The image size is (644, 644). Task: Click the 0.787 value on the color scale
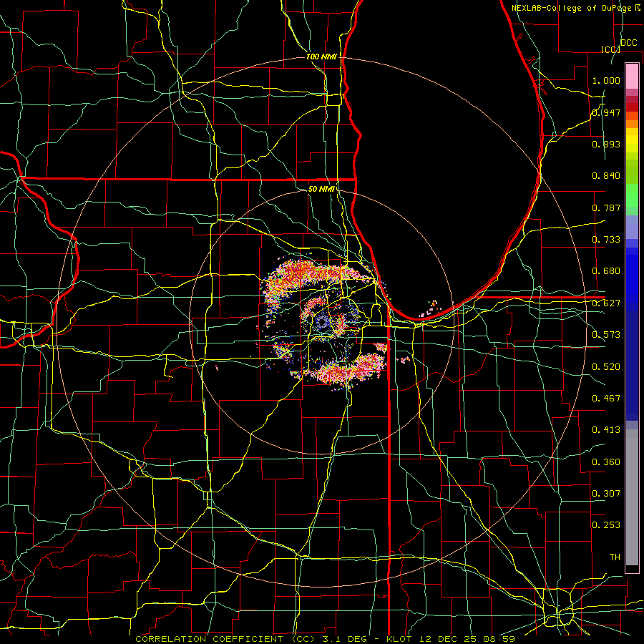(606, 208)
